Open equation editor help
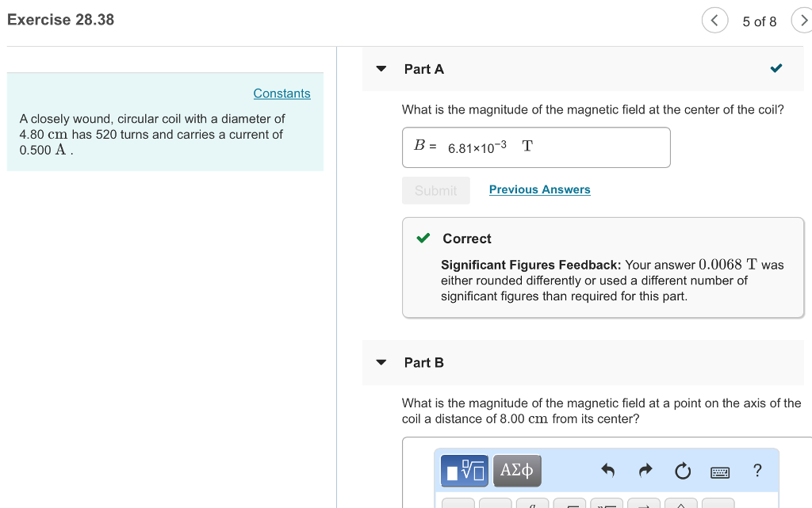812x508 pixels. tap(757, 471)
